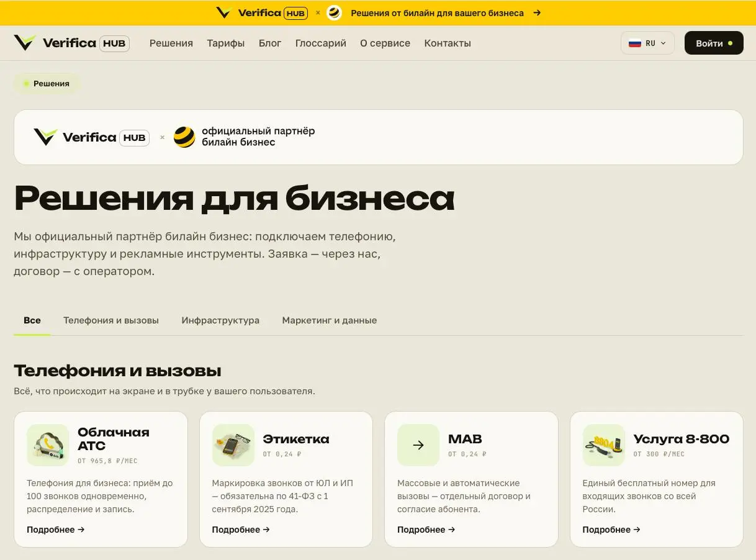Switch to the Маркетинг и данные tab
This screenshot has width=756, height=560.
pyautogui.click(x=330, y=320)
